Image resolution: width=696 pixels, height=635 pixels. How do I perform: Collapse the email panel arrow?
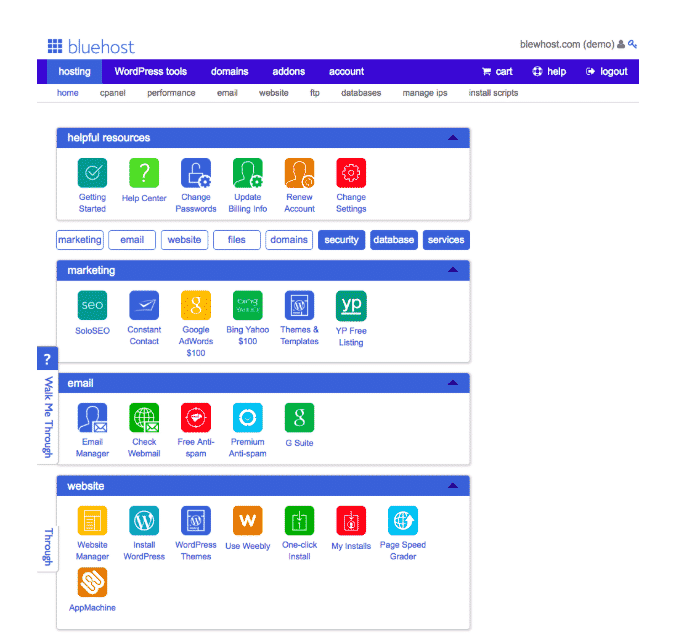[x=453, y=383]
